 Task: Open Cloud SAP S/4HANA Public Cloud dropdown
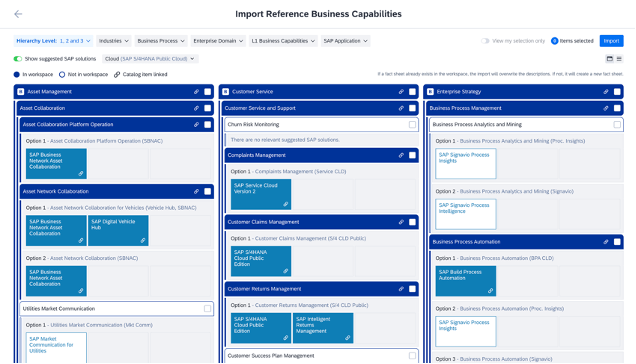(150, 59)
